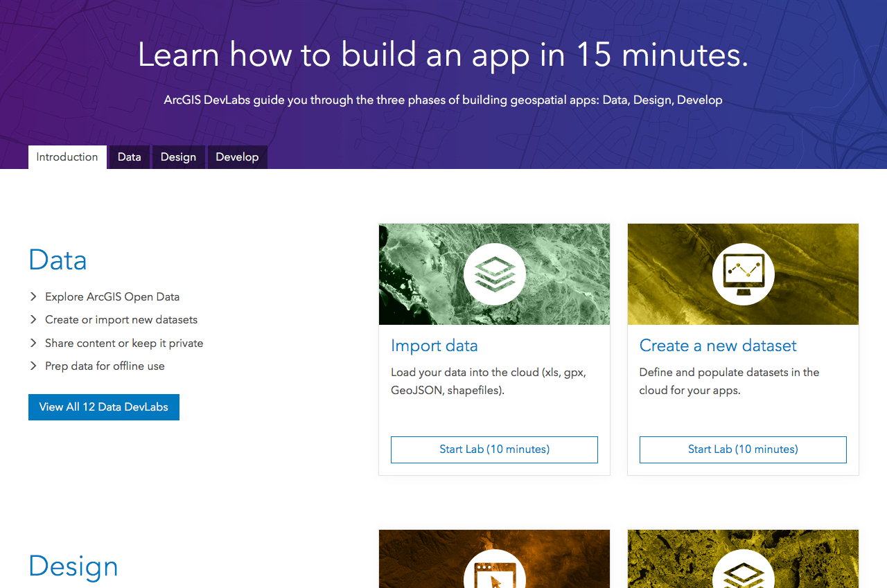Click 'Load your data into the cloud' description

[489, 381]
